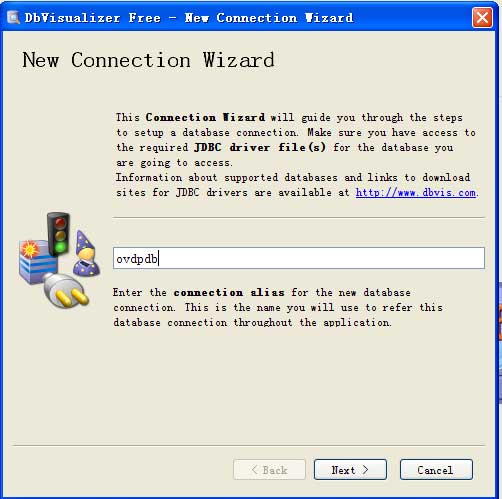Open the http://www.dbvis.com link

click(x=416, y=192)
